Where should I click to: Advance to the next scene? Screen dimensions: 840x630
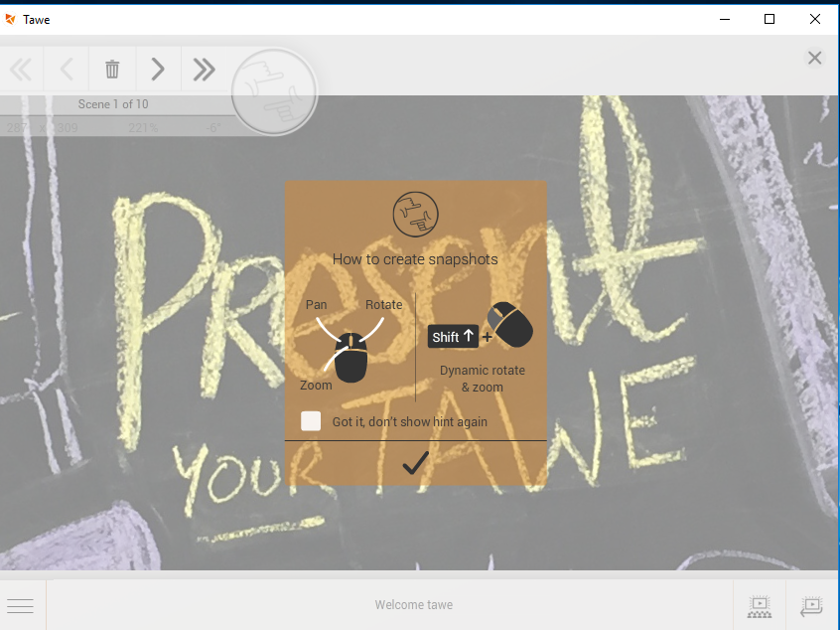(158, 70)
